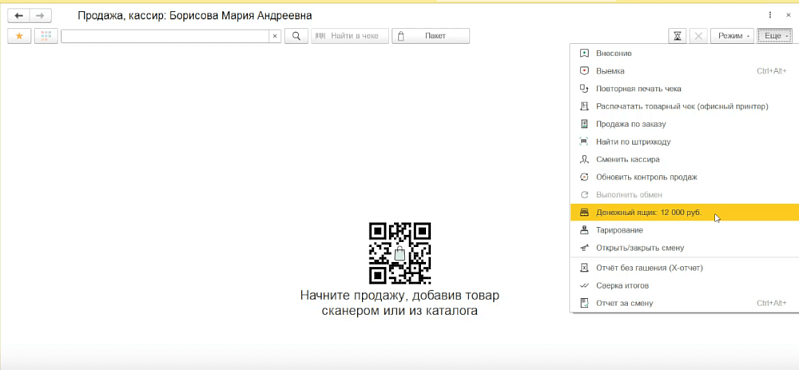The image size is (799, 370).
Task: Click the icon beside Отчет за смену
Action: (584, 303)
